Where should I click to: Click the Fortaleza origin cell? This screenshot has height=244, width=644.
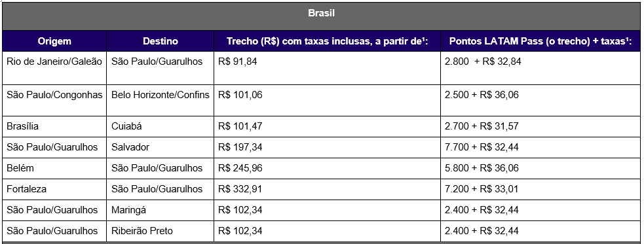pyautogui.click(x=54, y=189)
